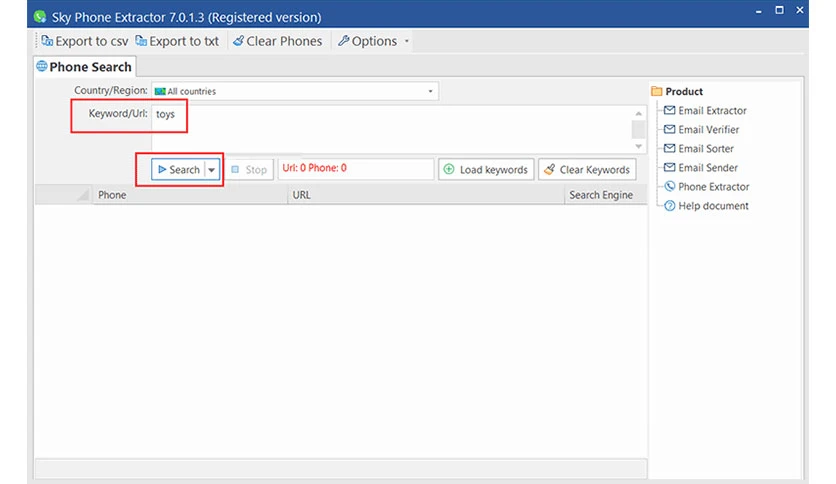Viewport: 836px width, 484px height.
Task: Open Email Verifier in Product tree
Action: click(702, 130)
